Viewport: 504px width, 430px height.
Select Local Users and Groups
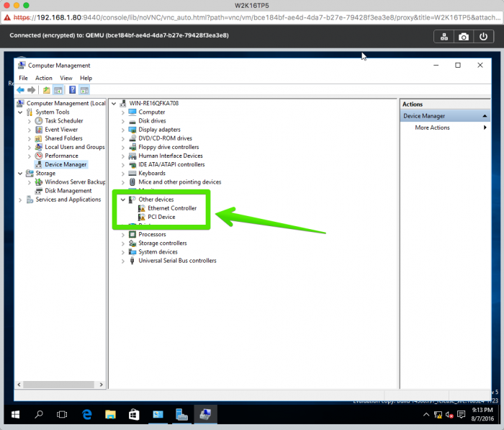pyautogui.click(x=75, y=147)
